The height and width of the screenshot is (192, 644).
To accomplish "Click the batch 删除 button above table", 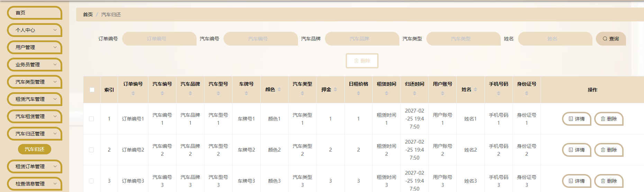I will coord(362,61).
